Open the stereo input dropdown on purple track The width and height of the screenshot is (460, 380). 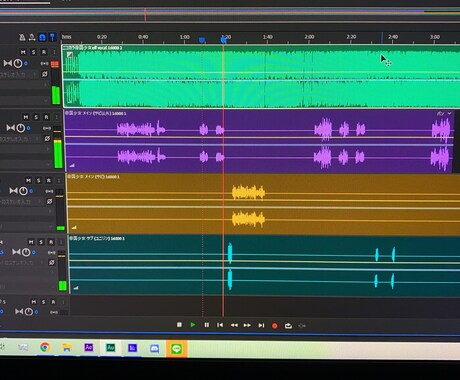20,139
